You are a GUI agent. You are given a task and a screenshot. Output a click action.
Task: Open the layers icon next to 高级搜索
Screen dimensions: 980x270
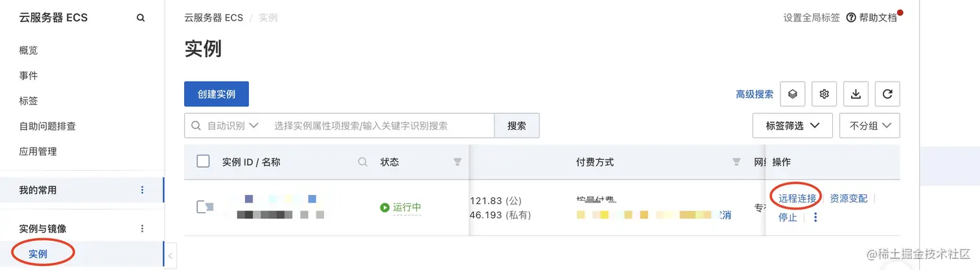792,94
